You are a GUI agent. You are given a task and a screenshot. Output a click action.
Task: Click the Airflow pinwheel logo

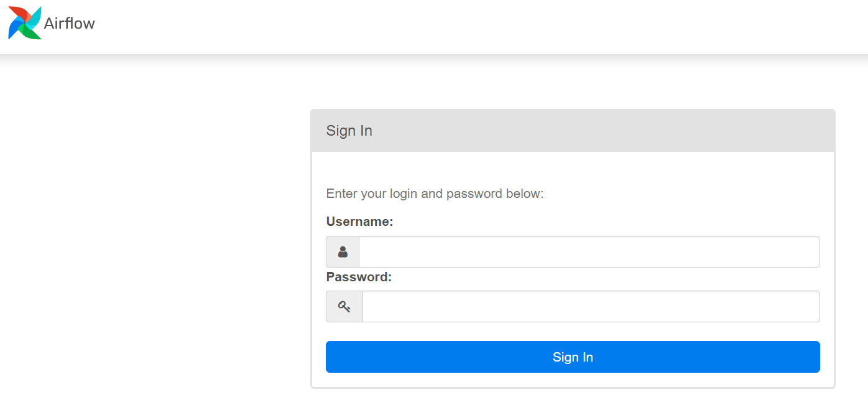pyautogui.click(x=25, y=23)
